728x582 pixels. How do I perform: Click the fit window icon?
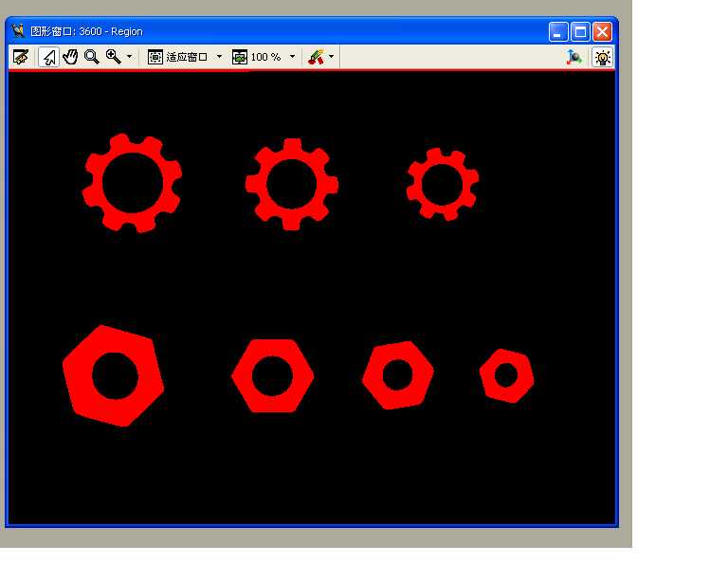pos(155,57)
